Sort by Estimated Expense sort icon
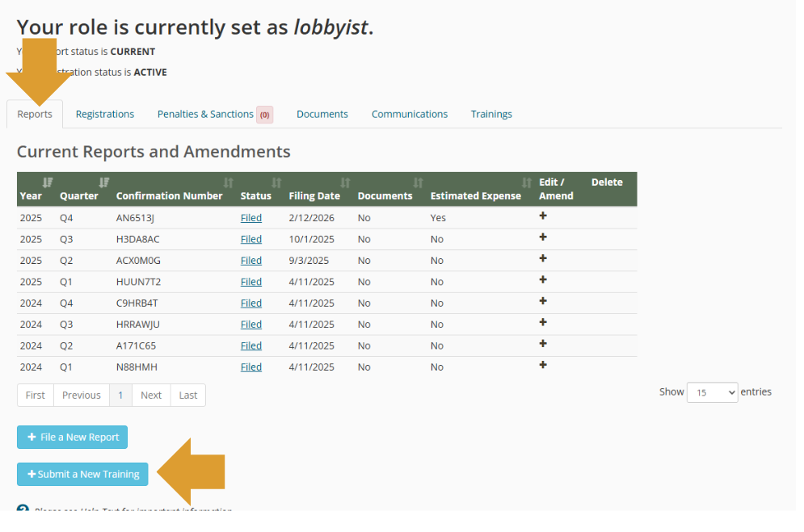The height and width of the screenshot is (532, 804). click(527, 182)
